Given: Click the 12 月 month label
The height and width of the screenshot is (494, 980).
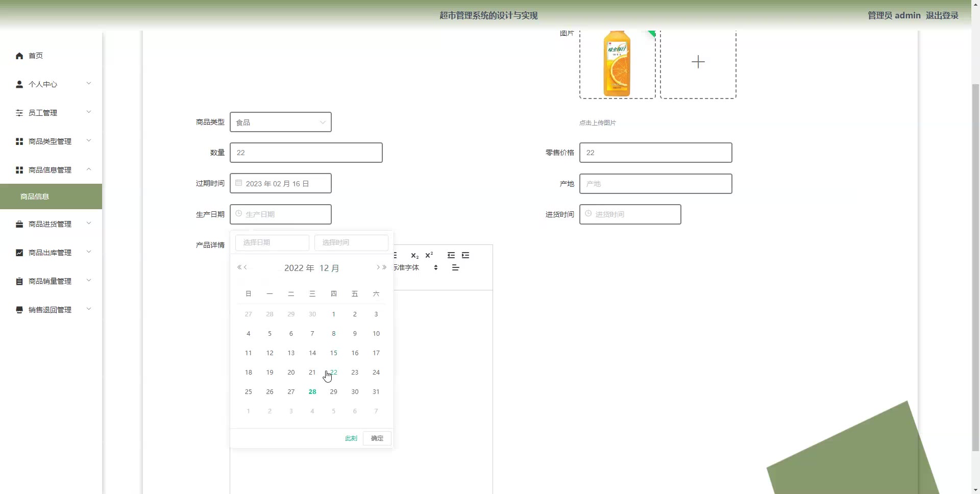Looking at the screenshot, I should pos(329,268).
